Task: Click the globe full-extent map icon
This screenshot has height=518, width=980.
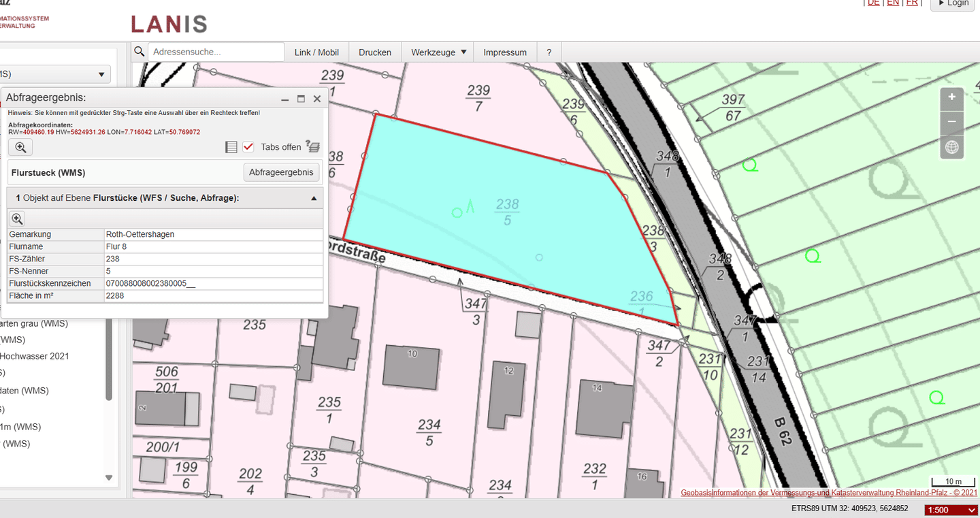Action: (951, 147)
